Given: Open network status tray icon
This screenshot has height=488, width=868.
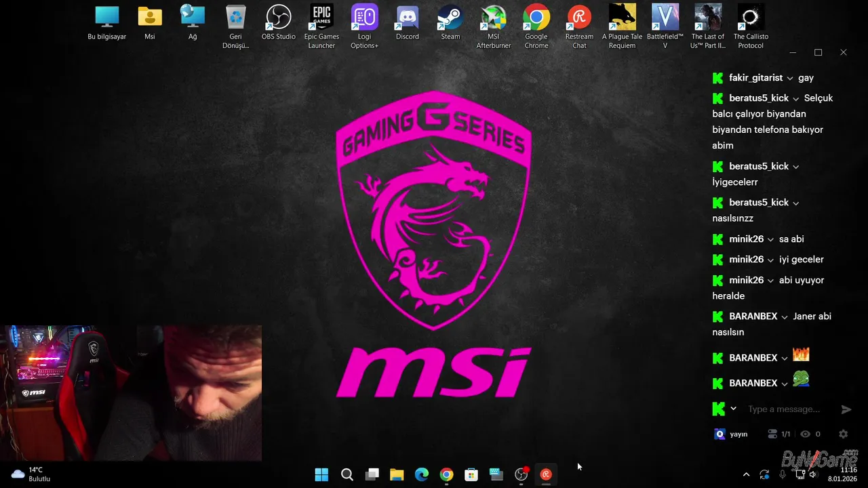Looking at the screenshot, I should pos(800,474).
